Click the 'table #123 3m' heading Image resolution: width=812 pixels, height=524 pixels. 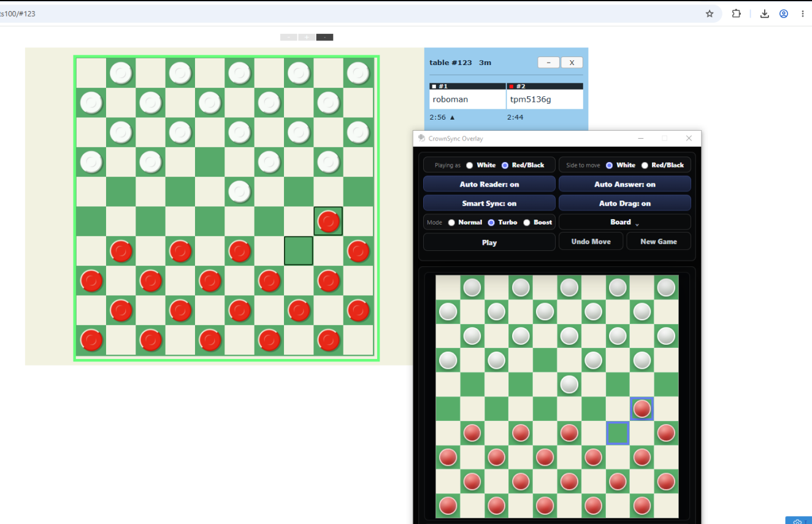[x=460, y=63]
